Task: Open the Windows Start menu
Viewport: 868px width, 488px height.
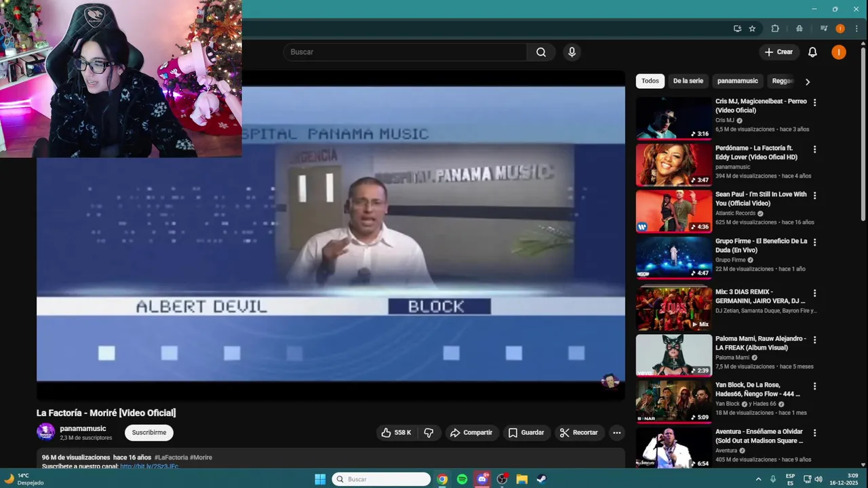Action: pyautogui.click(x=320, y=479)
